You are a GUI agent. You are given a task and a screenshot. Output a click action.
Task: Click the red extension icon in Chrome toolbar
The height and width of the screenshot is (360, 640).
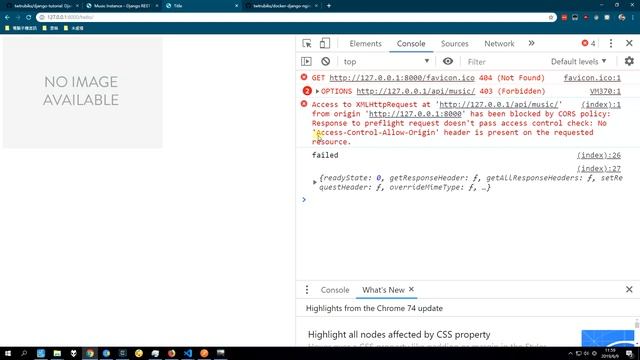[x=564, y=17]
